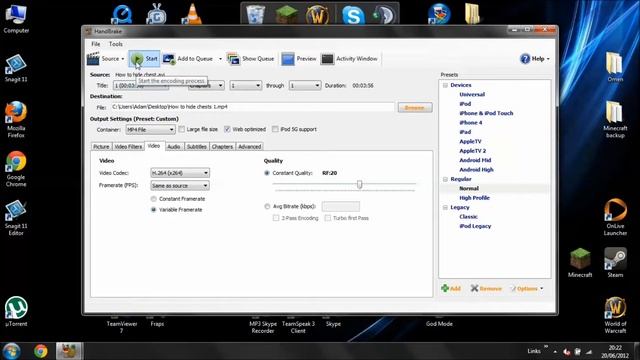Select Constant Quality radio button

(x=267, y=173)
